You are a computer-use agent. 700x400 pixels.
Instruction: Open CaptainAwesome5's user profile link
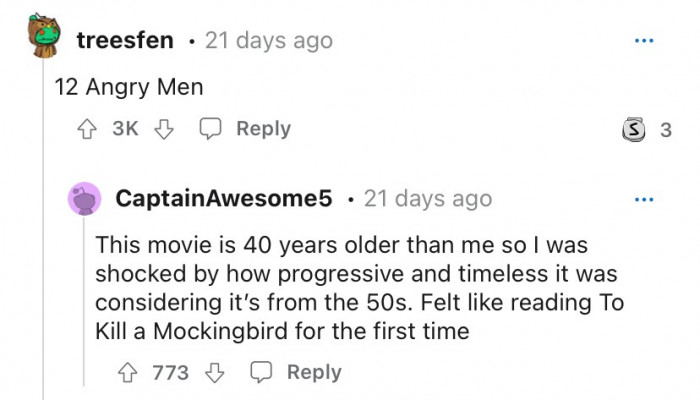224,199
